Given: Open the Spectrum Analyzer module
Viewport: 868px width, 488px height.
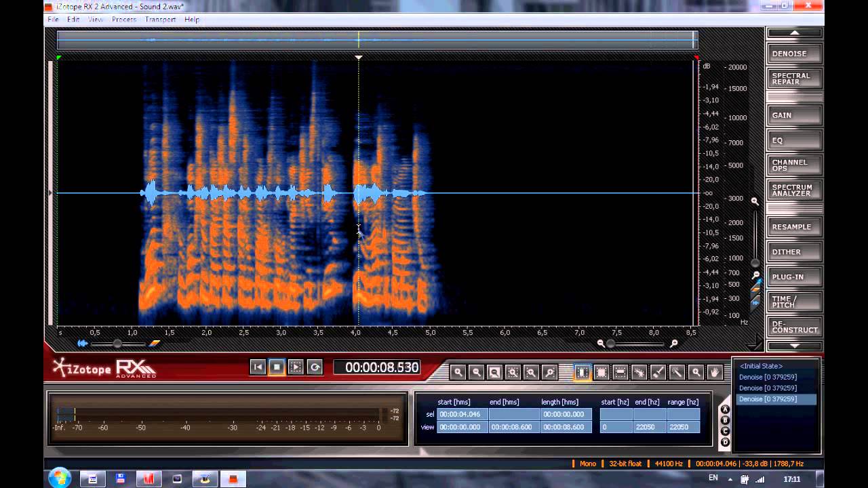Looking at the screenshot, I should [794, 190].
